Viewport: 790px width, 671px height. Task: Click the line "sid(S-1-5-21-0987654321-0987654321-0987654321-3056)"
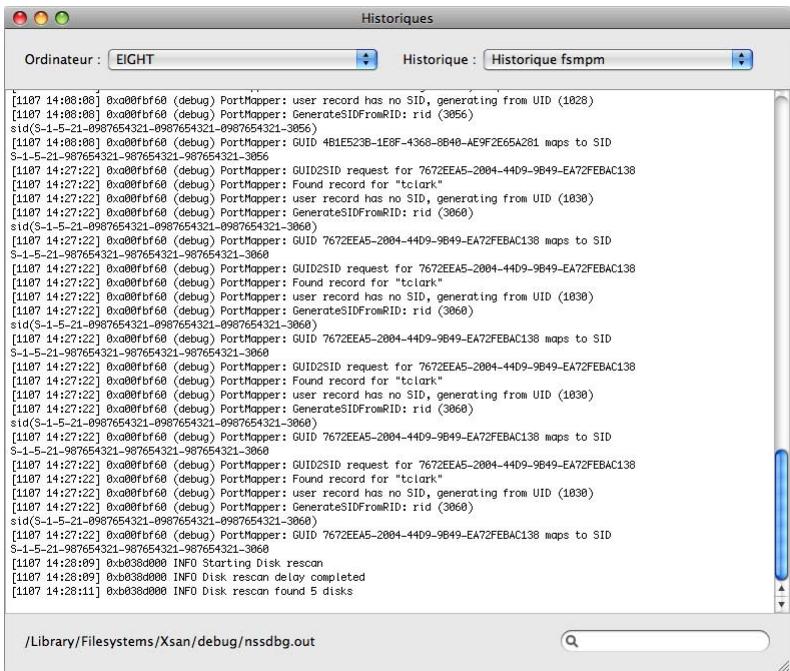[164, 128]
